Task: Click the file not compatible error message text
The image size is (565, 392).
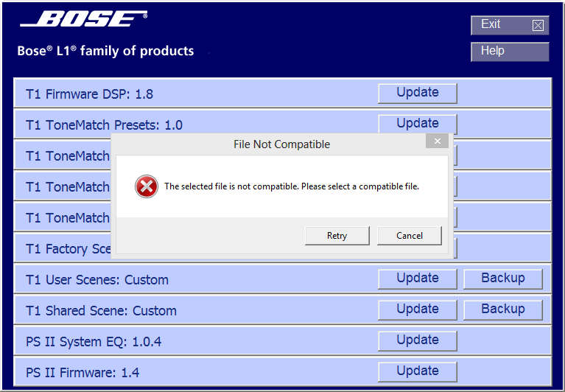Action: [x=291, y=186]
